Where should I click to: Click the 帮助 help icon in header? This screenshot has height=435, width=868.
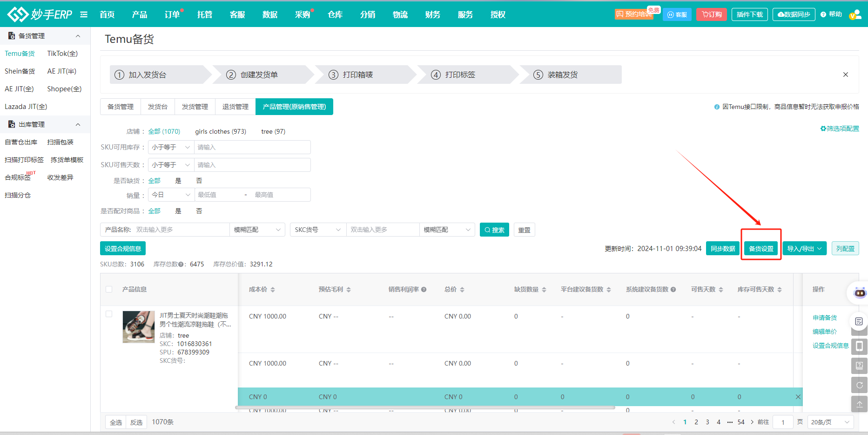tap(823, 14)
